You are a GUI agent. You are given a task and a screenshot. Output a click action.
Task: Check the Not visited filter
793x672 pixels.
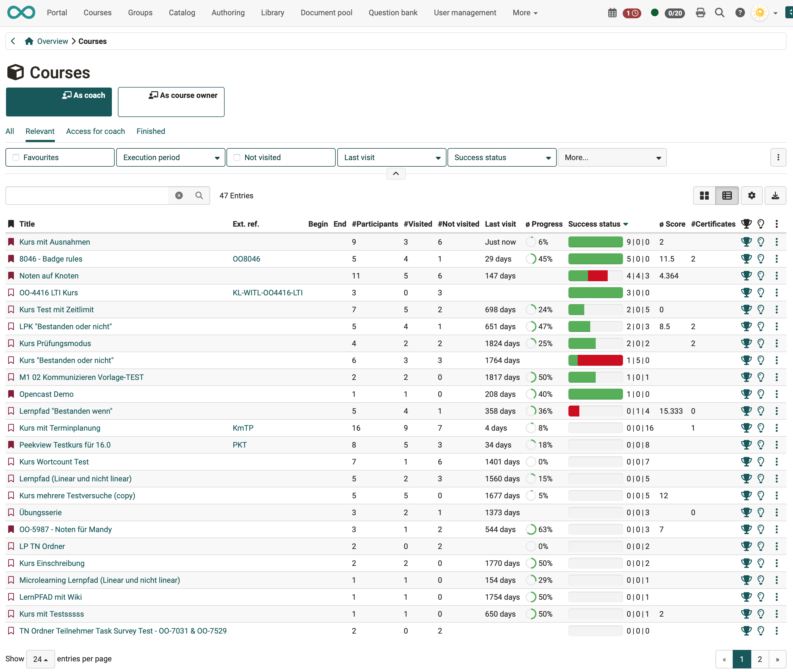237,157
